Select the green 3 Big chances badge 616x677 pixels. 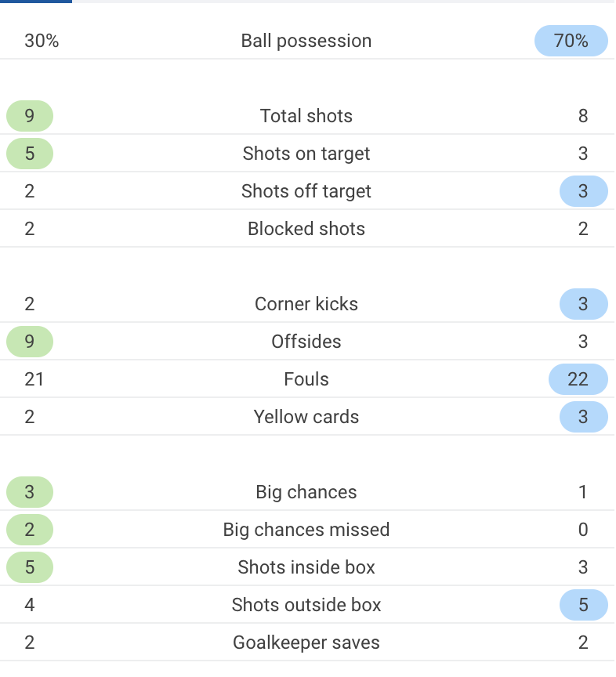click(x=30, y=492)
